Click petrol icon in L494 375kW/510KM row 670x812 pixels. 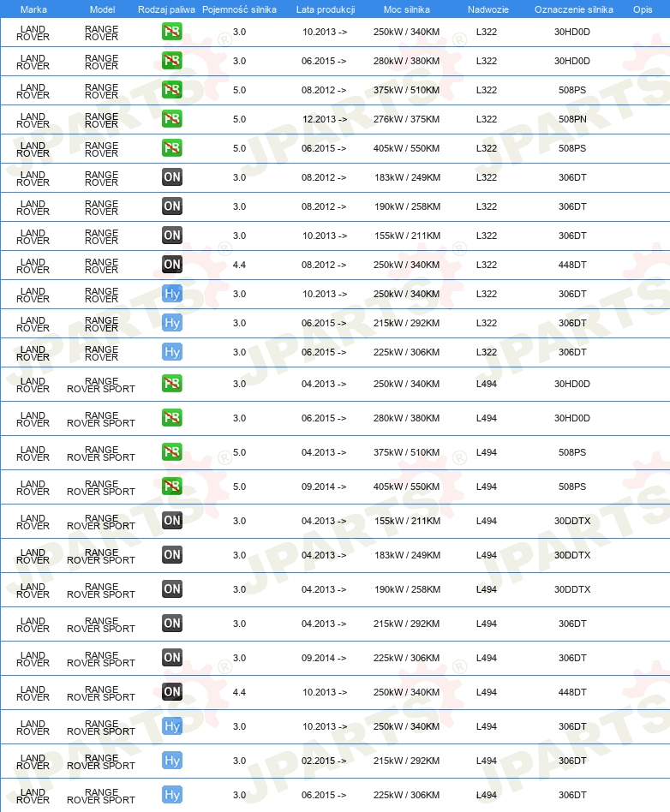171,451
